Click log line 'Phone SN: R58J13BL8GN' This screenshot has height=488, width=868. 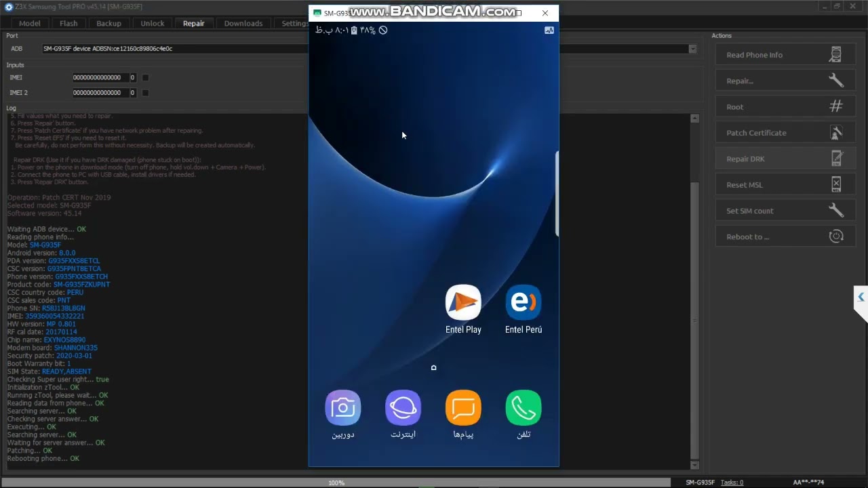tap(46, 308)
